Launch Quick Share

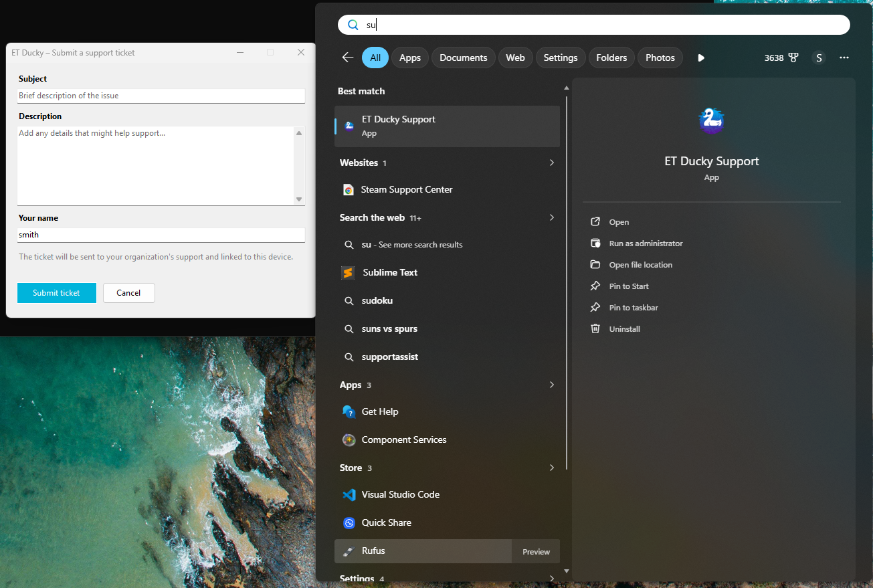pyautogui.click(x=387, y=522)
